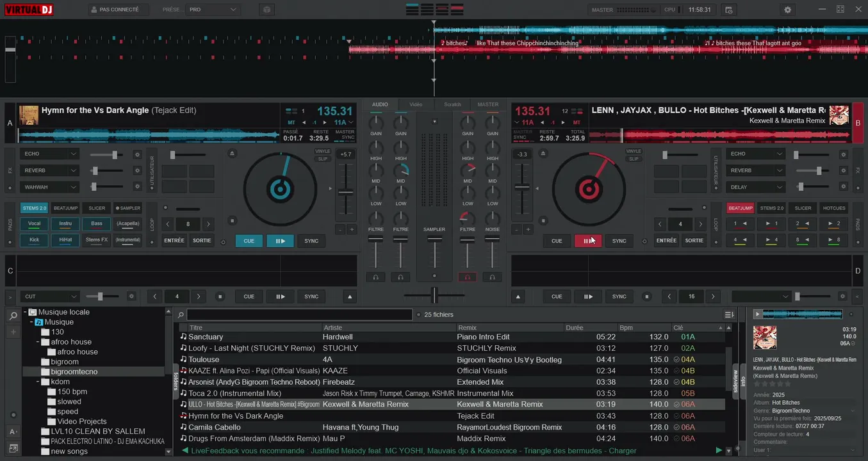The width and height of the screenshot is (868, 461).
Task: Set loop SORTIE point on deck B
Action: coord(694,241)
